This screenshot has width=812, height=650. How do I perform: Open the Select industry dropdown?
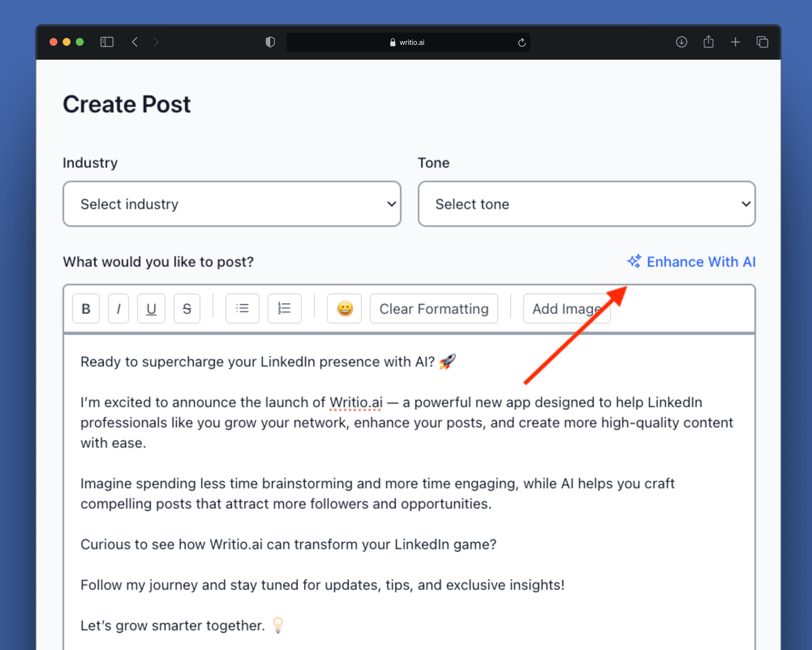point(232,204)
